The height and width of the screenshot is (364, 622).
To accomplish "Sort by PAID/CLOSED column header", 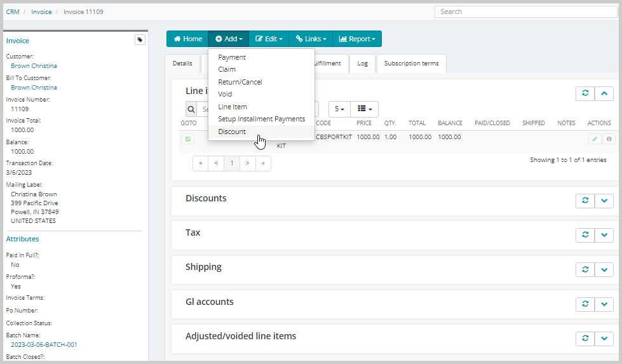I will point(492,123).
